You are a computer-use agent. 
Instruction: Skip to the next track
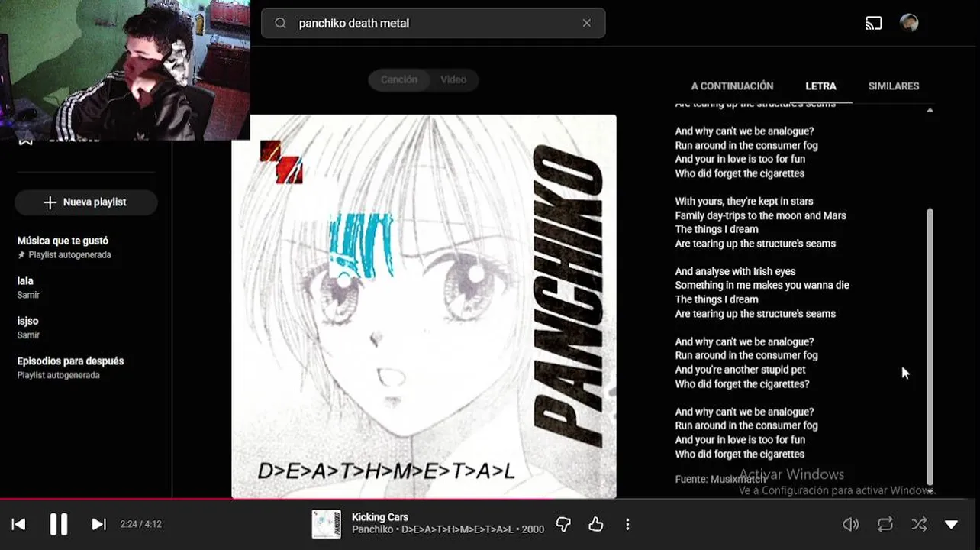tap(98, 524)
